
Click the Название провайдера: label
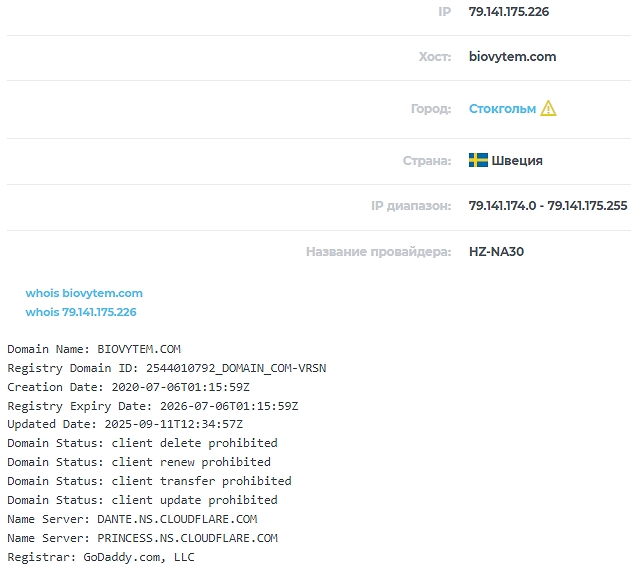click(x=378, y=252)
